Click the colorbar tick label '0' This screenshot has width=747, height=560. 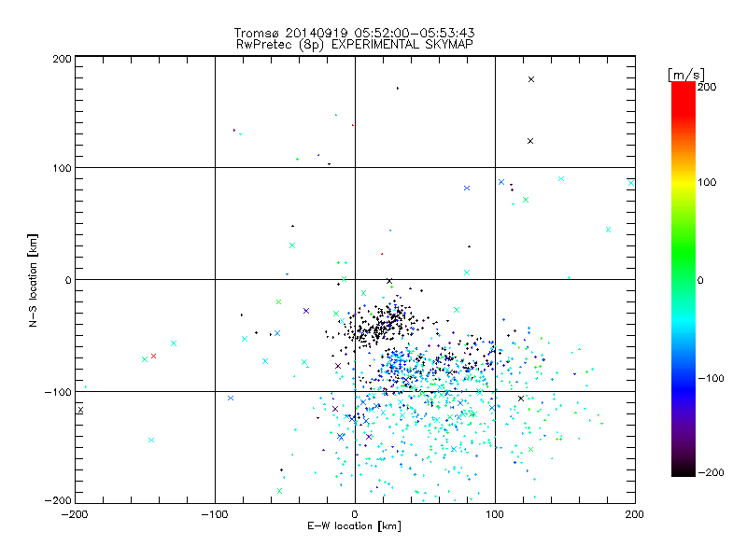(700, 280)
